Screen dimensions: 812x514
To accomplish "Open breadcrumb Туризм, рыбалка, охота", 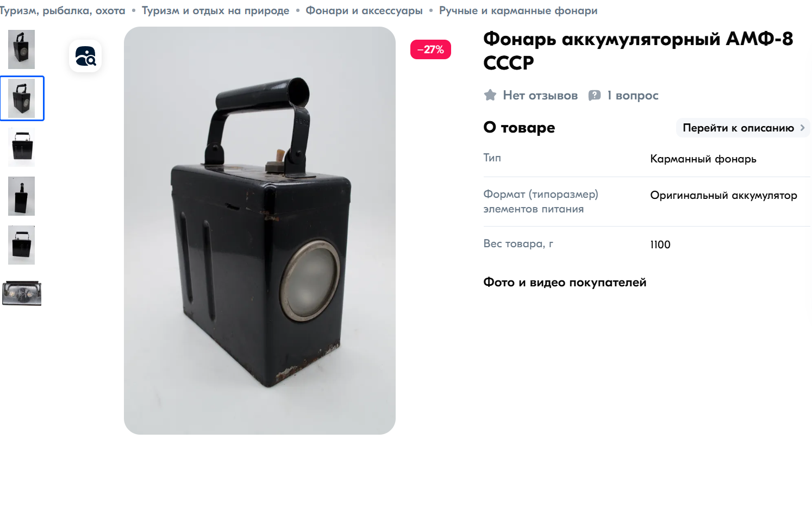I will (62, 11).
